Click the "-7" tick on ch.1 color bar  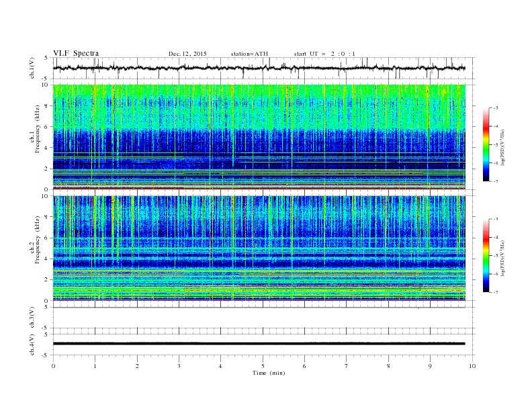coord(496,181)
